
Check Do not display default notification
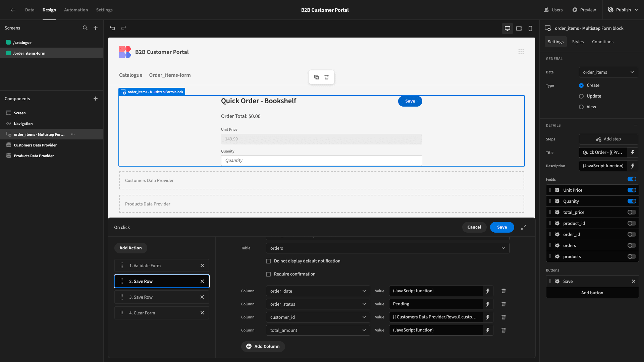268,261
